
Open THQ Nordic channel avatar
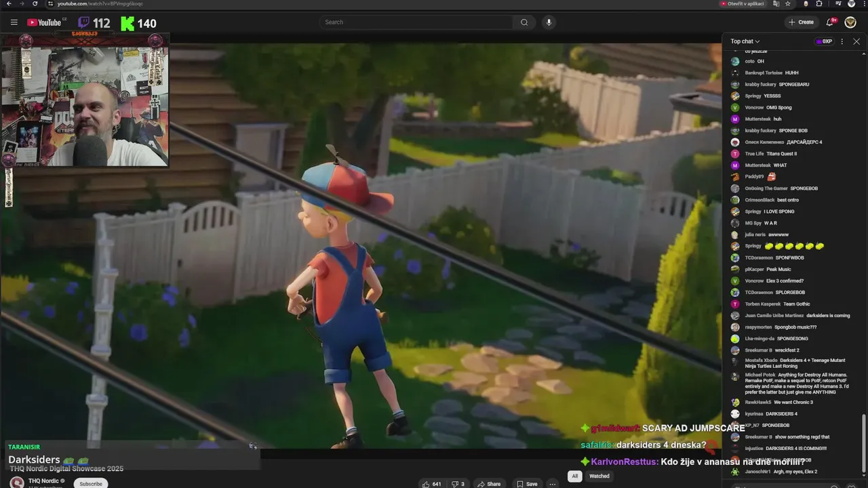(x=16, y=483)
